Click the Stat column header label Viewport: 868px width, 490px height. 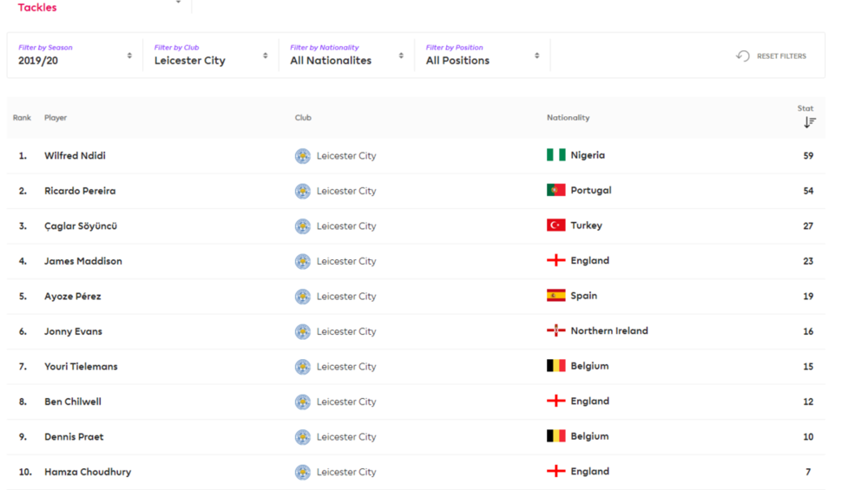(x=806, y=108)
